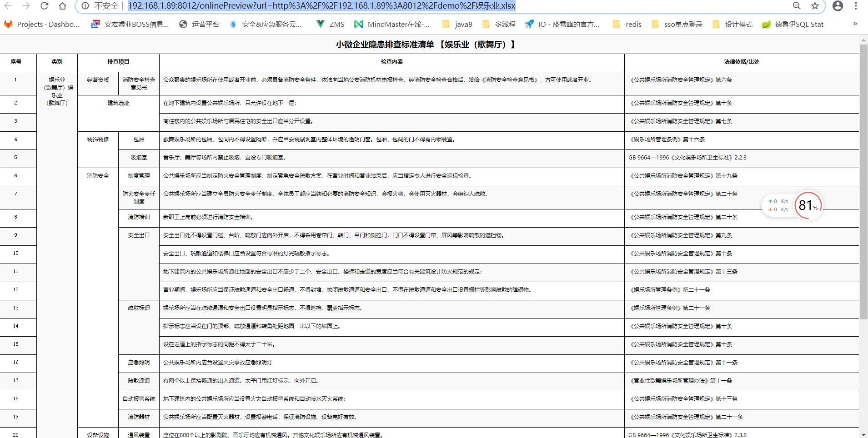This screenshot has height=438, width=868.
Task: Select the 消防安全检查意见书 cell
Action: pyautogui.click(x=139, y=84)
